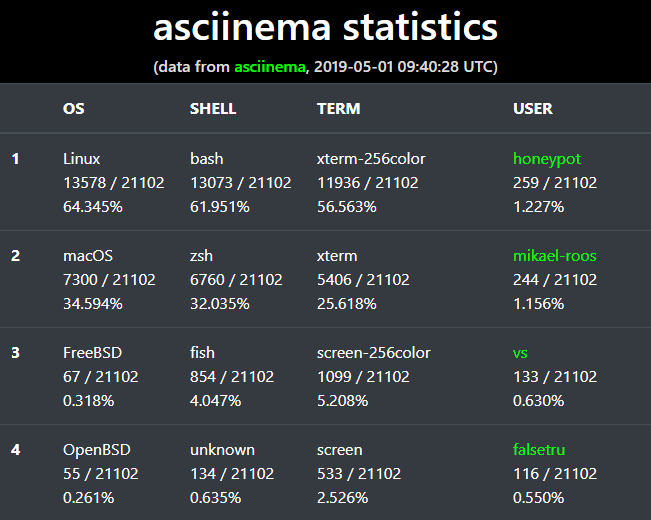The height and width of the screenshot is (520, 651).
Task: Click rank number 1
Action: pyautogui.click(x=15, y=159)
